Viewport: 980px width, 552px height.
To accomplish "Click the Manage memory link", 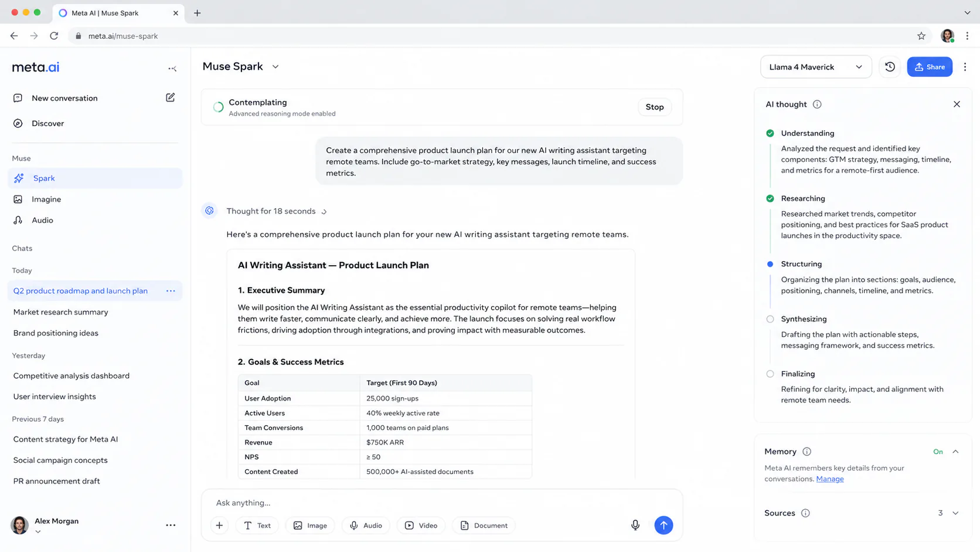I will [x=830, y=479].
